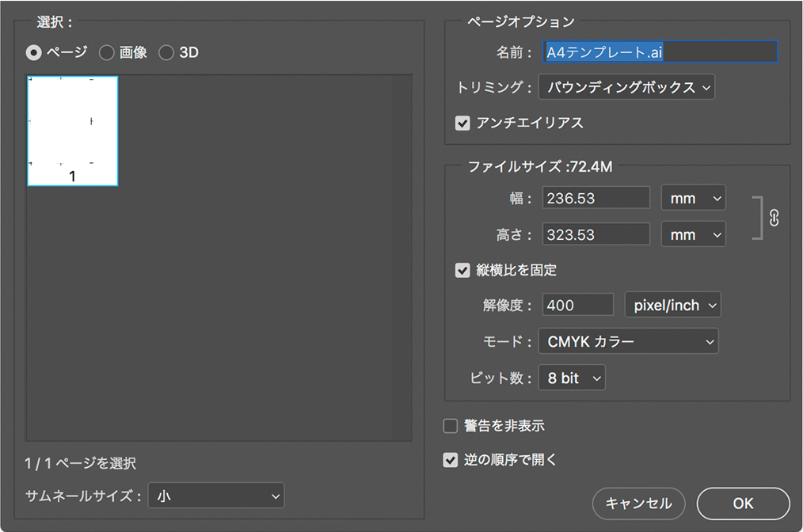This screenshot has height=532, width=803.
Task: Toggle the アンチエイリアス checkbox
Action: coord(462,123)
